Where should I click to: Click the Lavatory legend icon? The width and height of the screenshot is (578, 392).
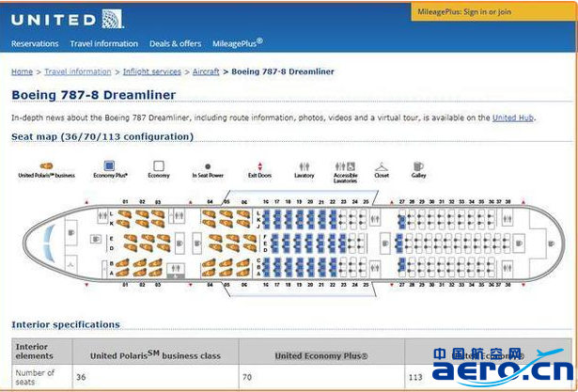pos(305,166)
